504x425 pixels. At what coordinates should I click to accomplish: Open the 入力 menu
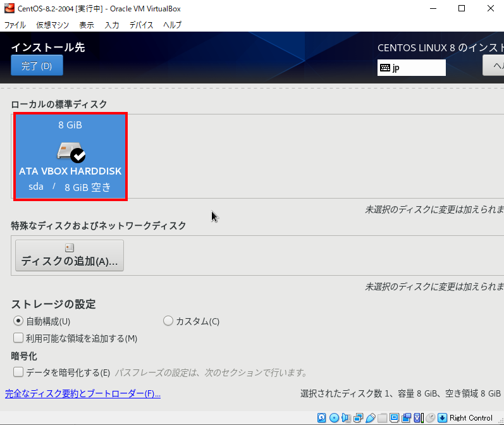click(x=112, y=25)
